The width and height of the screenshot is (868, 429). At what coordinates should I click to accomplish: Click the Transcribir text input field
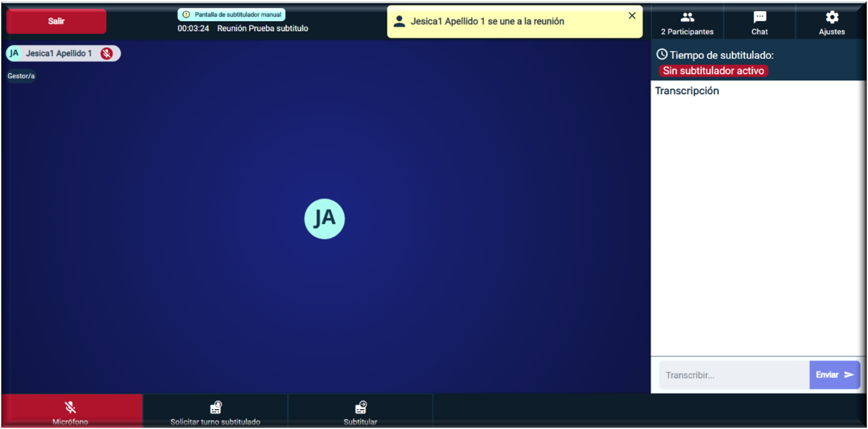coord(734,375)
